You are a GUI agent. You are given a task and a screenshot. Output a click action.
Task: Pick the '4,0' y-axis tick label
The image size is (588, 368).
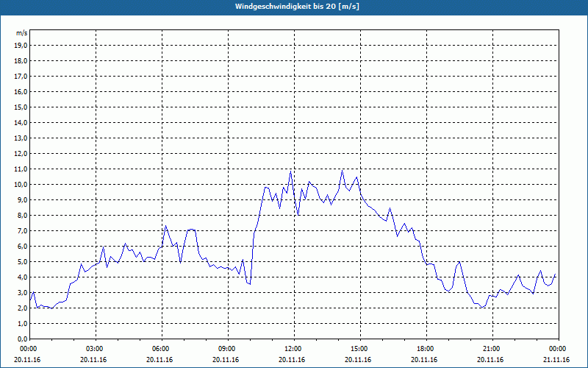click(x=23, y=277)
